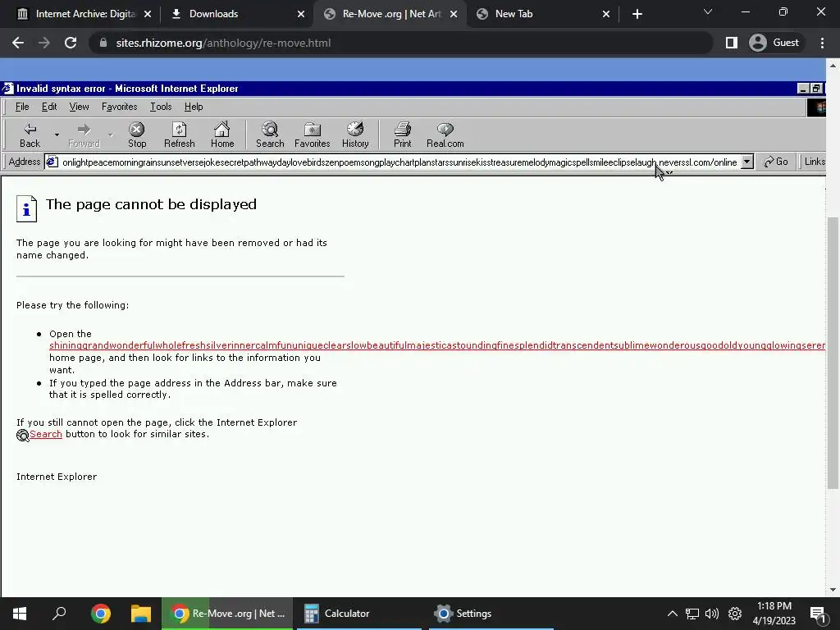
Task: Click inside the IE address text field
Action: [x=399, y=162]
